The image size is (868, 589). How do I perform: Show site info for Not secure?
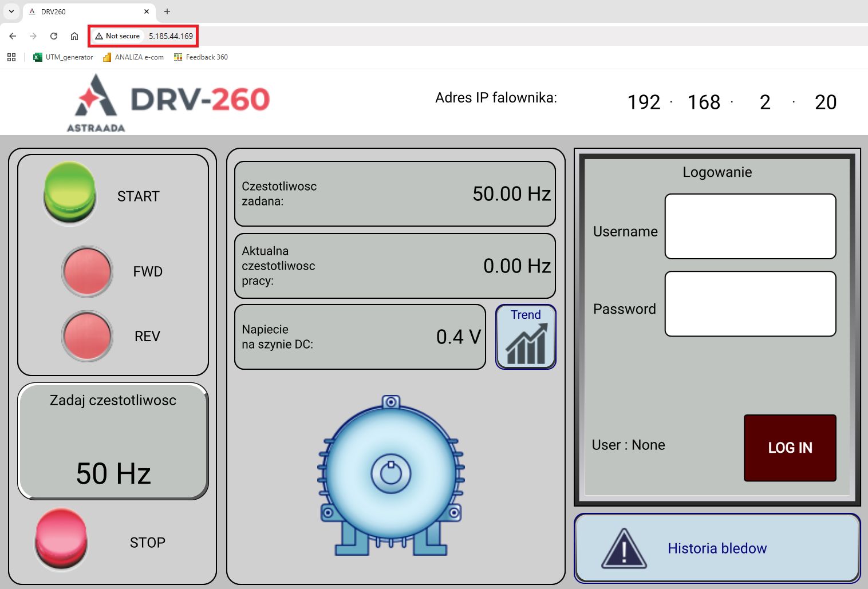118,36
